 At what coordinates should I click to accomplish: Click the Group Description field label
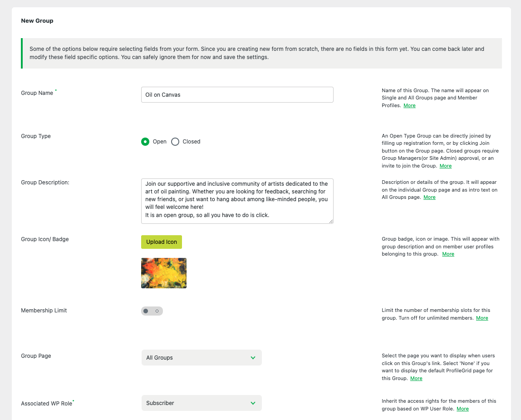[x=45, y=183]
